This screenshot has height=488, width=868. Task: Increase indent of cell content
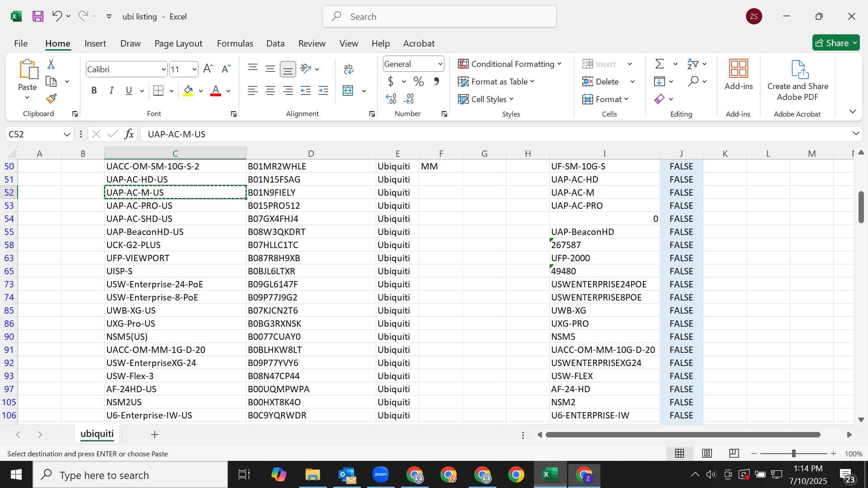[x=323, y=90]
